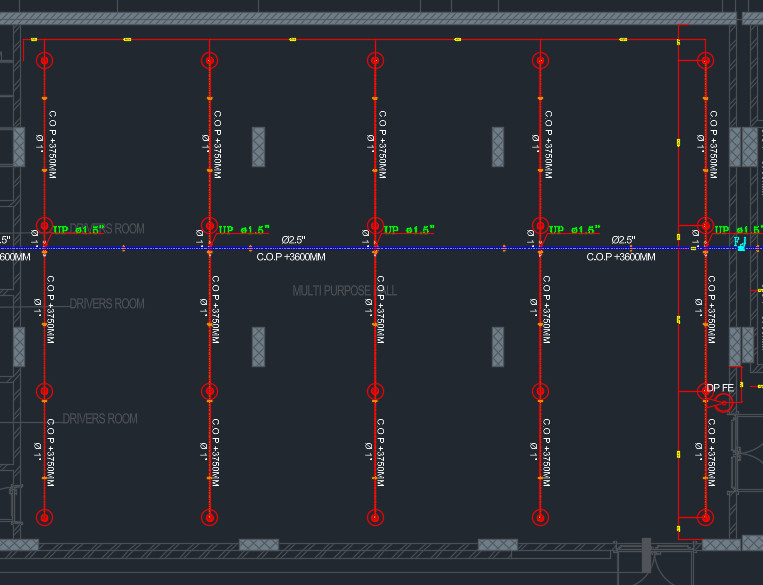Pick the hatched column block in bottom wall center-left
This screenshot has height=585, width=763.
point(258,545)
